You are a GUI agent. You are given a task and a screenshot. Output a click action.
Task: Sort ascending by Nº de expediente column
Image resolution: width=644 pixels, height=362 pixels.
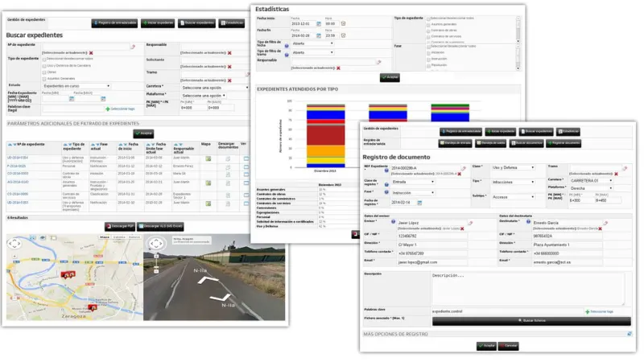[10, 145]
